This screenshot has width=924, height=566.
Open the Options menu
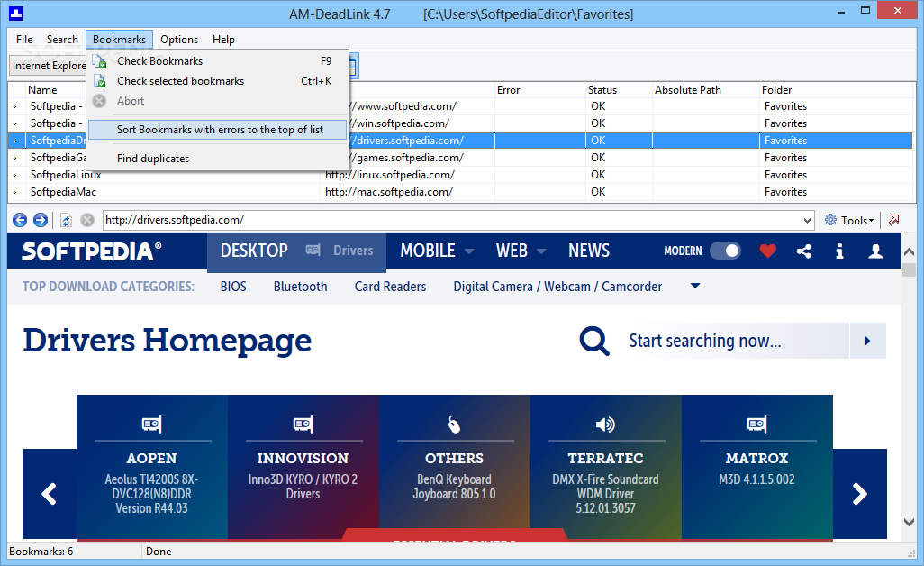(179, 40)
